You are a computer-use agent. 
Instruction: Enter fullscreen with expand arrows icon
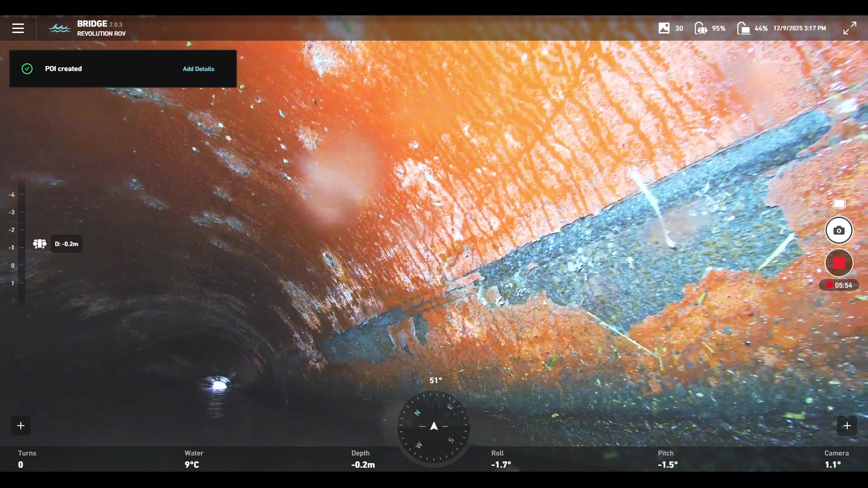coord(850,28)
